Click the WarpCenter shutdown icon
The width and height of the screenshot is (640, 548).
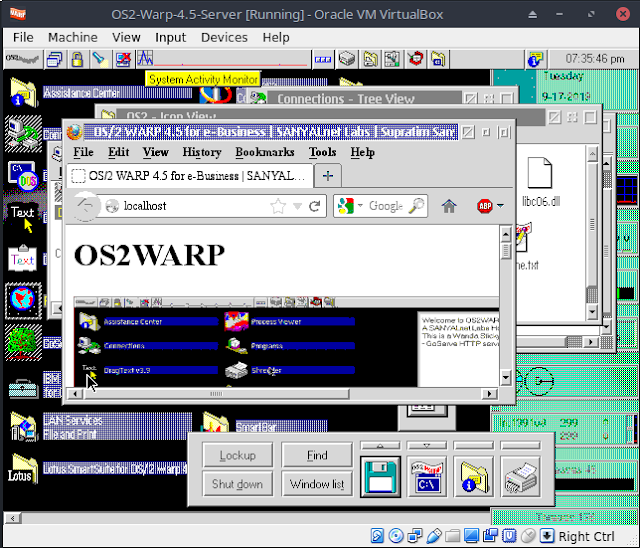click(x=123, y=60)
